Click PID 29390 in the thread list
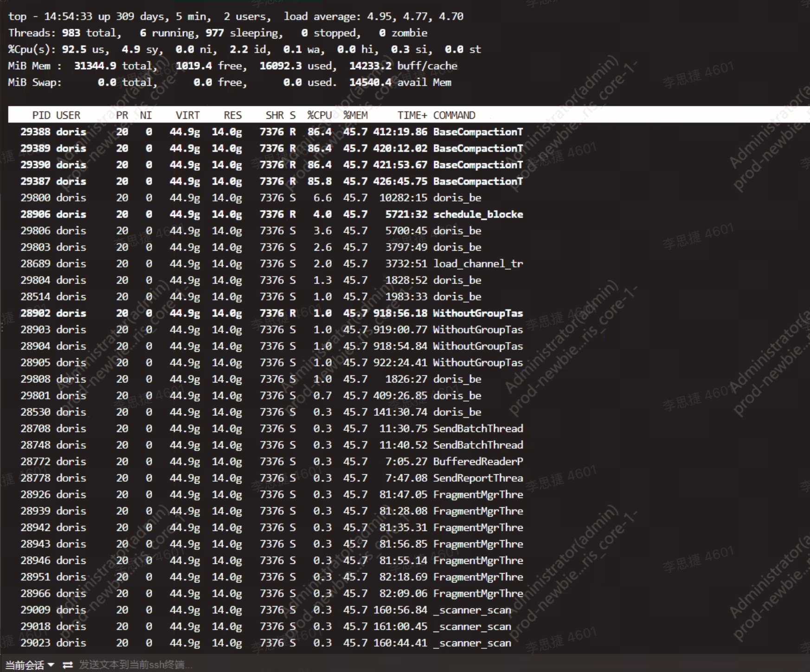The width and height of the screenshot is (810, 672). (35, 165)
